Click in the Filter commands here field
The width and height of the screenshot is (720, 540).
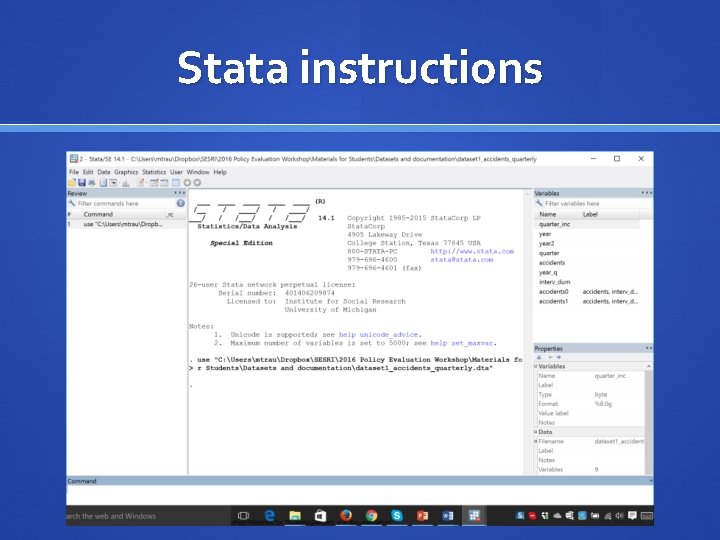(x=125, y=203)
